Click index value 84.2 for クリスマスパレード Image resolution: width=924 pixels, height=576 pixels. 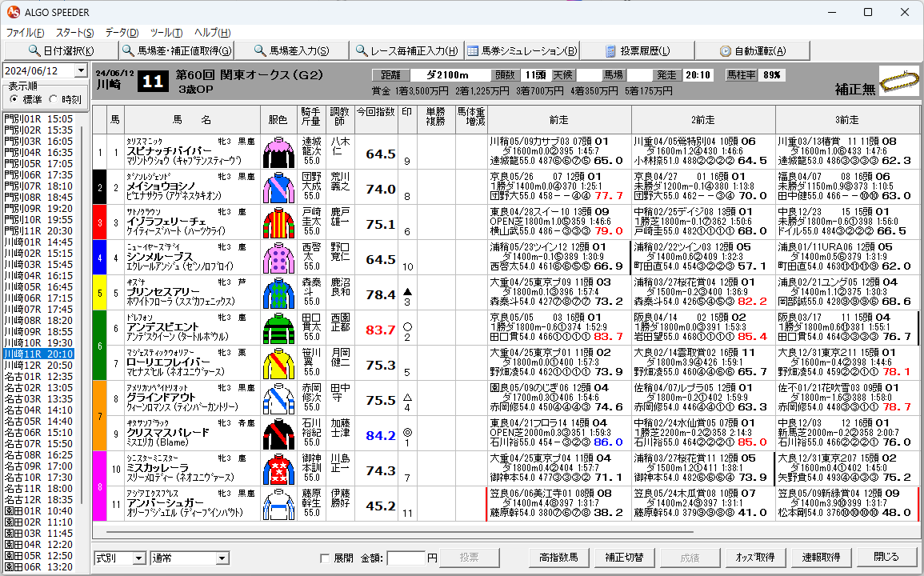point(380,436)
